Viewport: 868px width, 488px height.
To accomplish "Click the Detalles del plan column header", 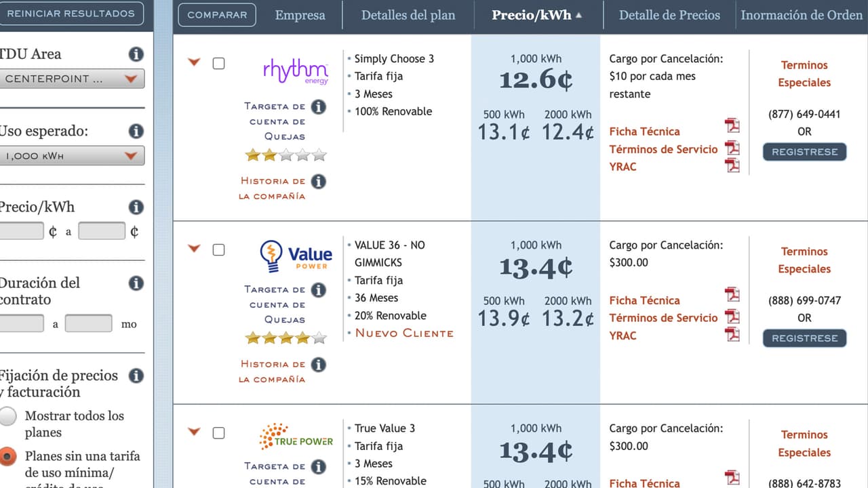I will click(x=408, y=15).
